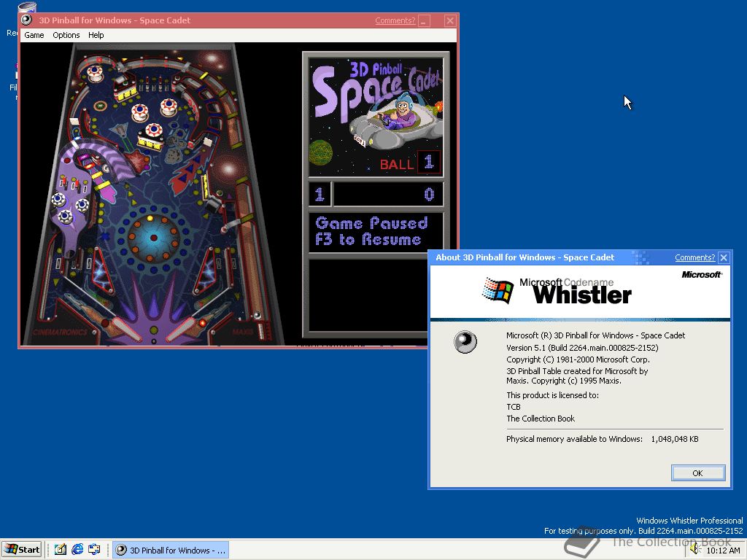Click the volume speaker tray icon
Viewport: 747px width, 560px height.
[x=695, y=550]
